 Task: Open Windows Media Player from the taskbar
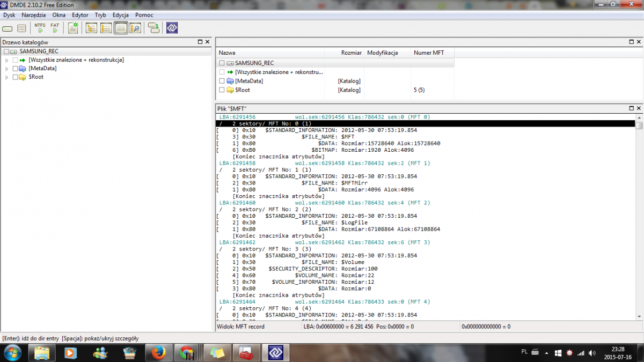click(71, 353)
